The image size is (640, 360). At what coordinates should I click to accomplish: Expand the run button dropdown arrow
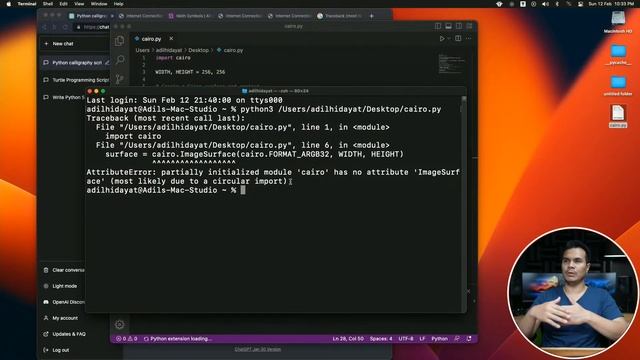point(449,39)
